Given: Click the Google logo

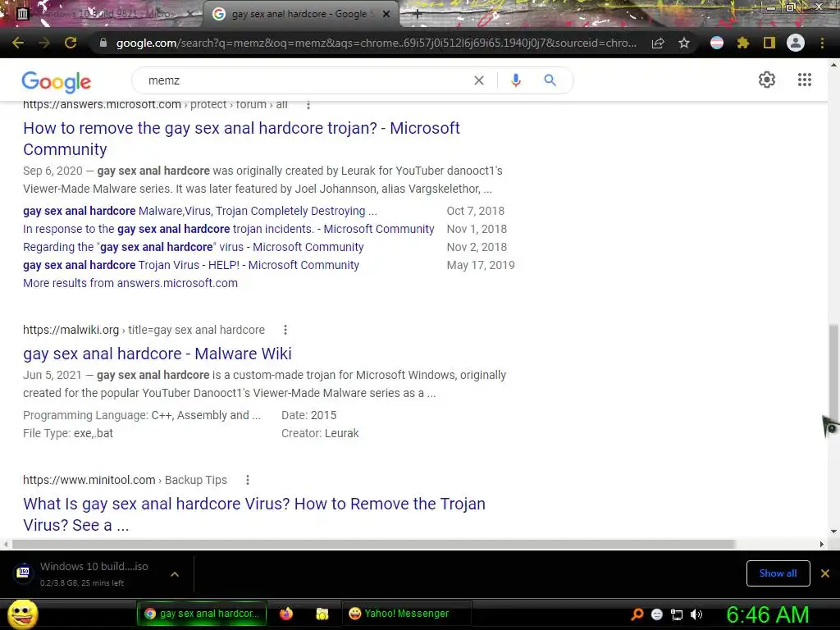Looking at the screenshot, I should [x=57, y=81].
